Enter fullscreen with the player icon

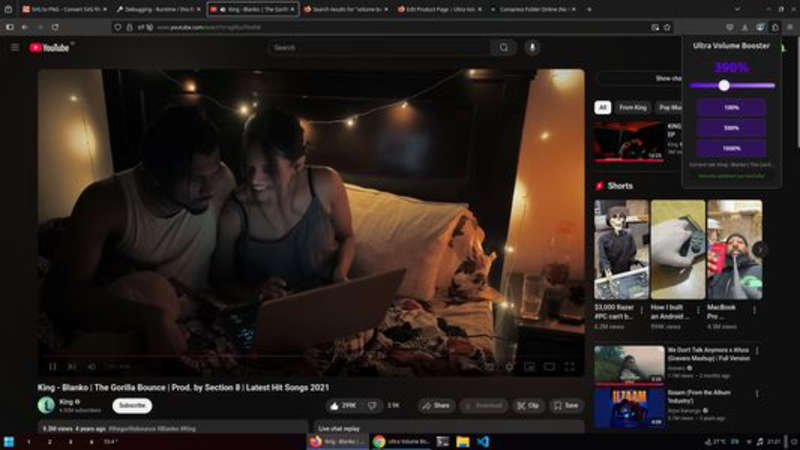[569, 366]
